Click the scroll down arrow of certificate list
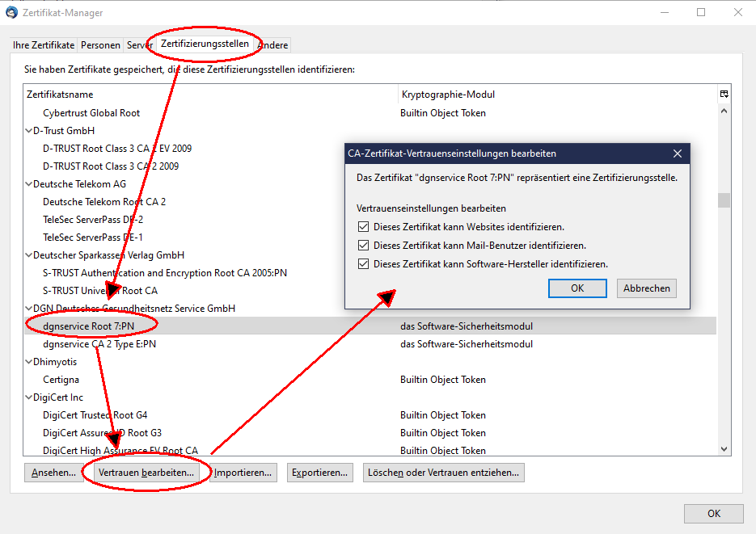Screen dimensions: 756x534 point(724,449)
